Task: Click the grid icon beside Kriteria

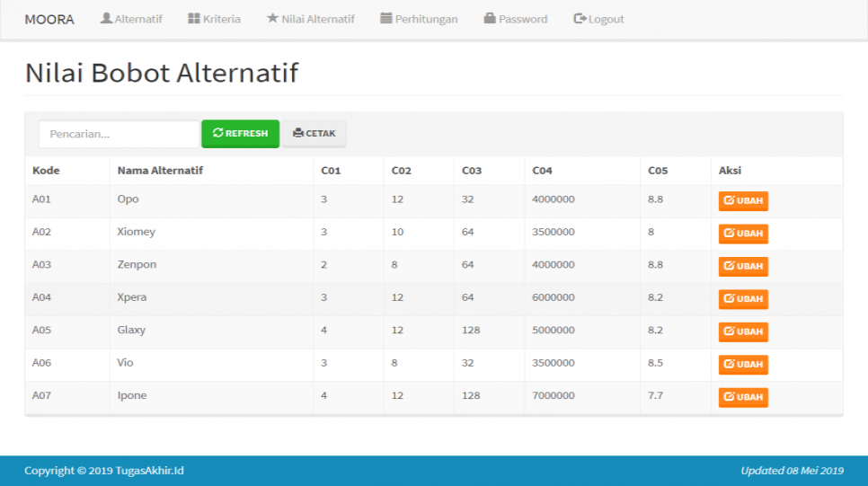Action: [194, 18]
